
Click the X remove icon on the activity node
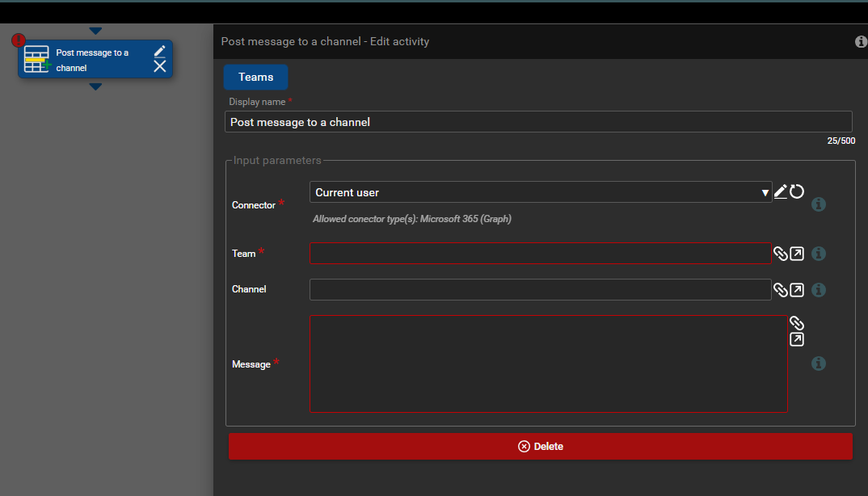point(159,67)
